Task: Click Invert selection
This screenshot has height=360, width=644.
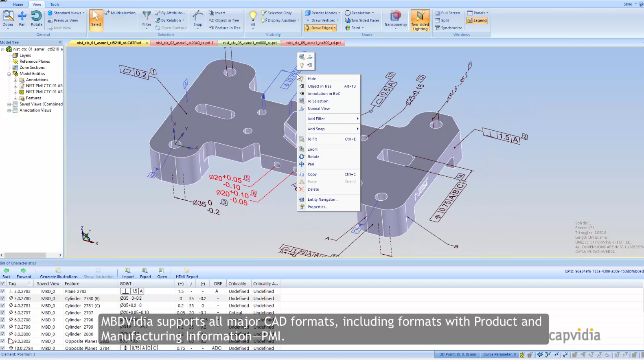Action: click(x=217, y=13)
